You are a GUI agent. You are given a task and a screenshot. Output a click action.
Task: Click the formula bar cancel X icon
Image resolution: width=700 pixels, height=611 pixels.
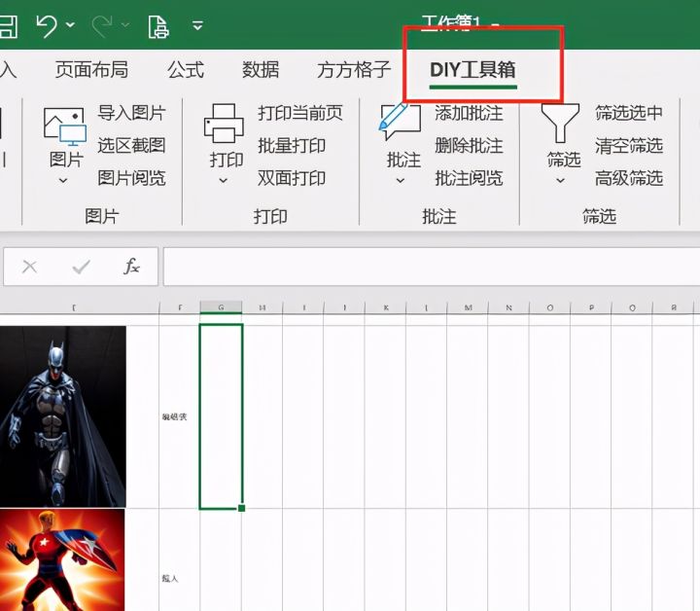point(29,268)
